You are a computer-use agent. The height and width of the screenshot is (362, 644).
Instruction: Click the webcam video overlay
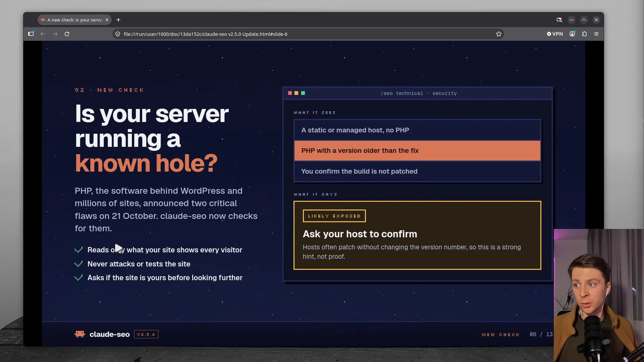599,295
